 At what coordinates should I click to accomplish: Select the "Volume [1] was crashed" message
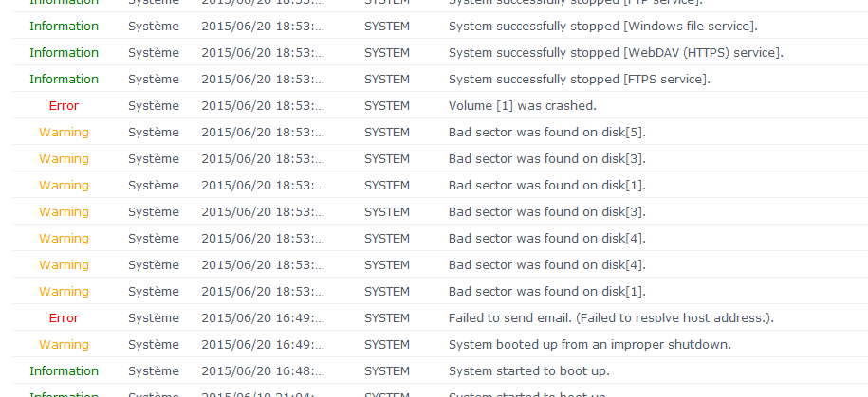pyautogui.click(x=522, y=105)
